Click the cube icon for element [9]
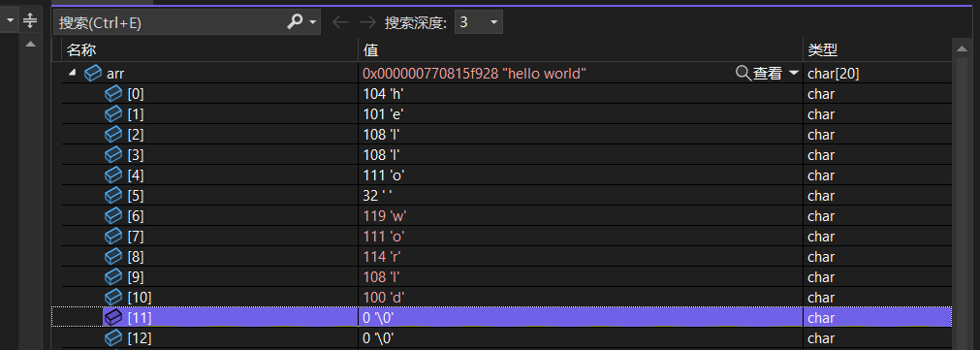The height and width of the screenshot is (350, 980). coord(113,277)
